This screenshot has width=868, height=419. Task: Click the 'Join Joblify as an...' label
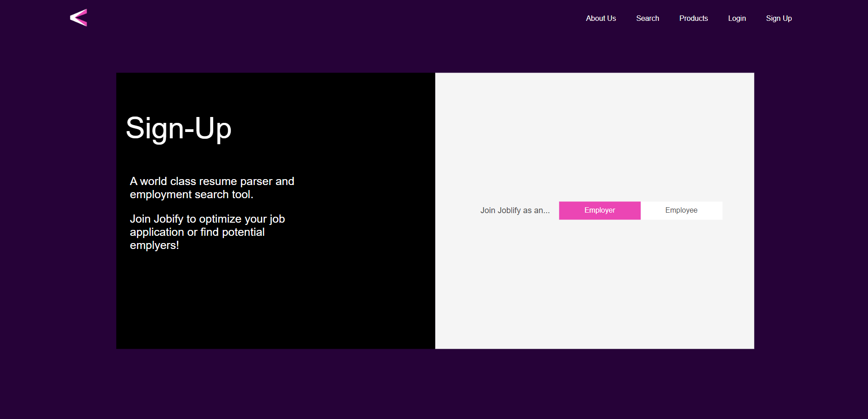tap(515, 210)
